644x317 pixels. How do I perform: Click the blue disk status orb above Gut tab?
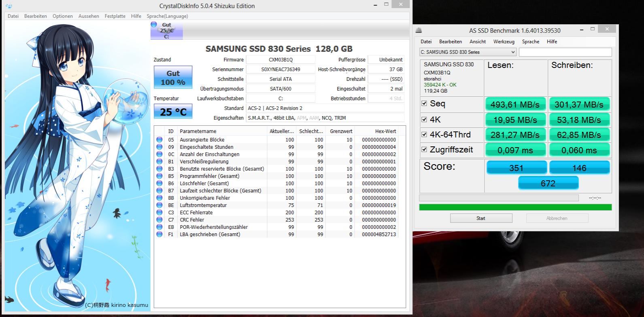pyautogui.click(x=154, y=24)
